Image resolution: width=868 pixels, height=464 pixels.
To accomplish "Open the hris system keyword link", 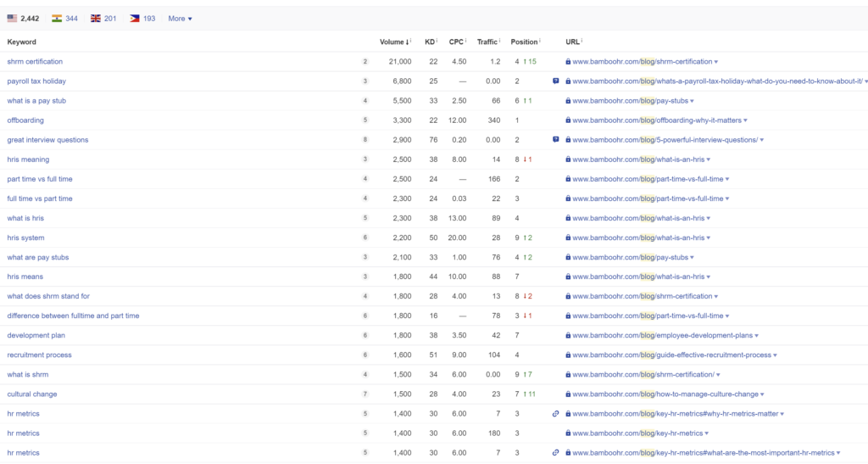I will coord(25,238).
